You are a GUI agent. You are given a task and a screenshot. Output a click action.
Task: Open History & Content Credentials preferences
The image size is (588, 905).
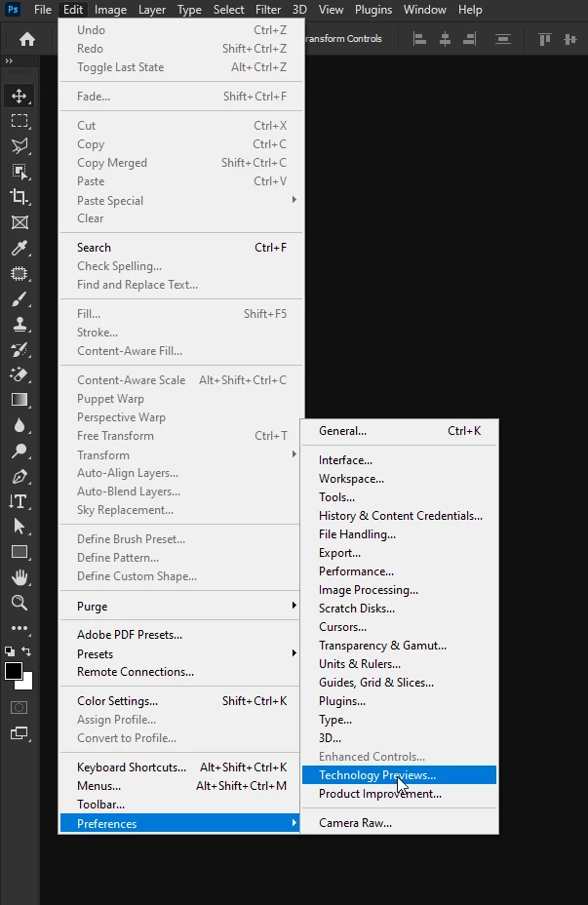pyautogui.click(x=399, y=516)
